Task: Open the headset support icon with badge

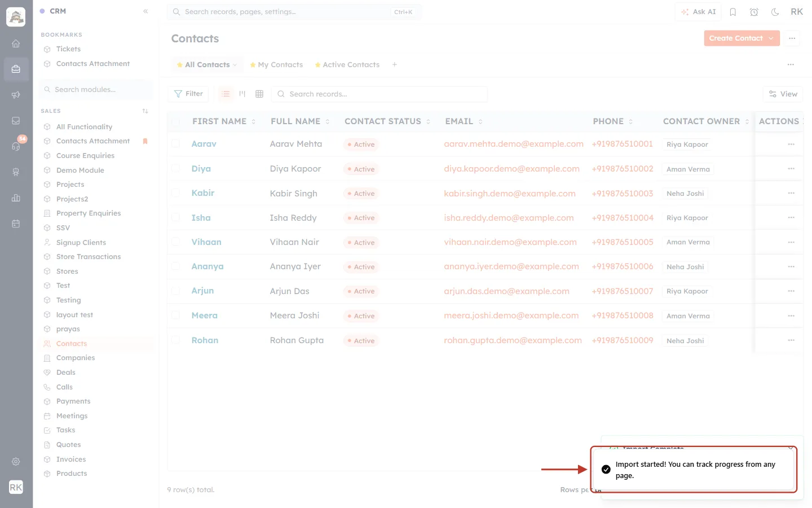Action: pos(16,146)
